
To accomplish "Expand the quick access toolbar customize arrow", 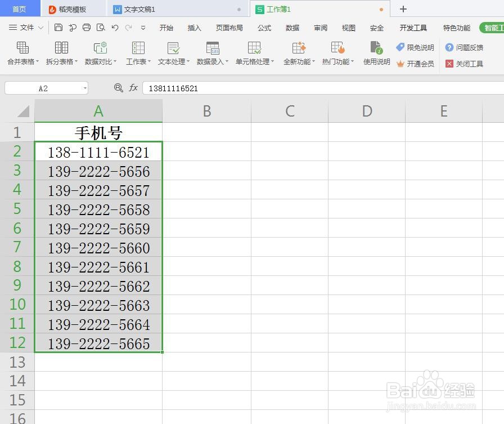I will (x=143, y=28).
